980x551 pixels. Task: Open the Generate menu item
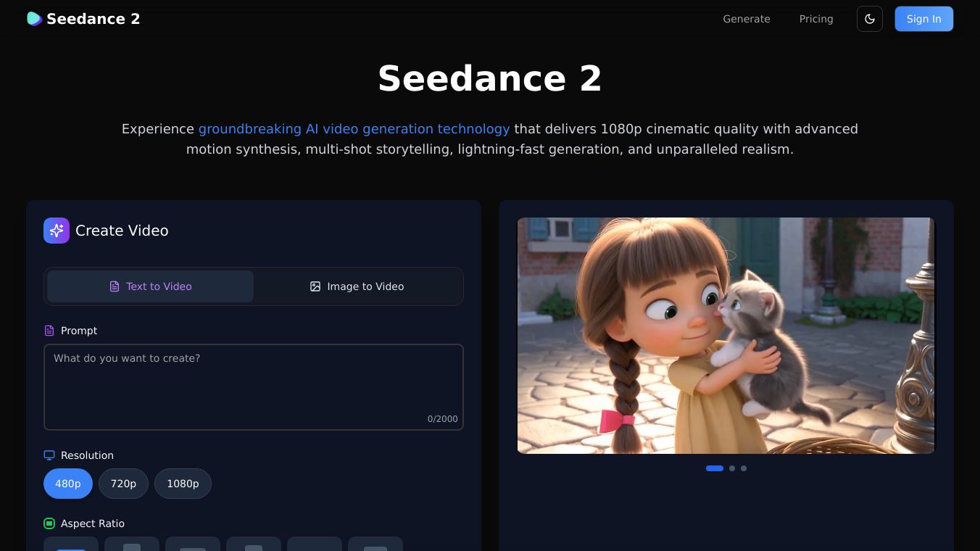[746, 19]
